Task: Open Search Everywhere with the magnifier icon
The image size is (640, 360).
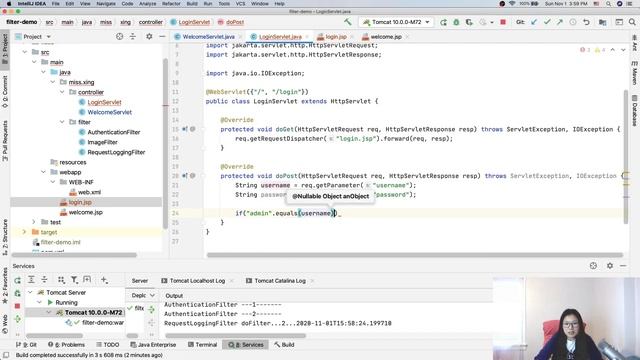Action: [632, 22]
